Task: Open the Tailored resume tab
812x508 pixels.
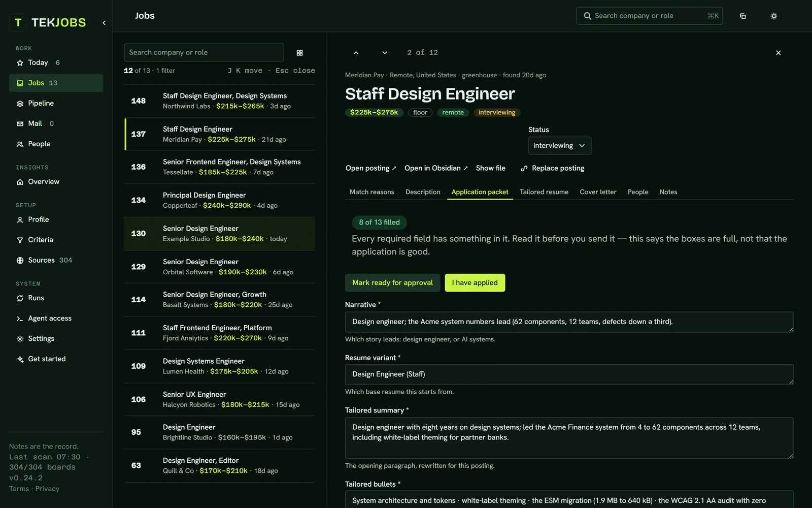Action: click(x=544, y=192)
